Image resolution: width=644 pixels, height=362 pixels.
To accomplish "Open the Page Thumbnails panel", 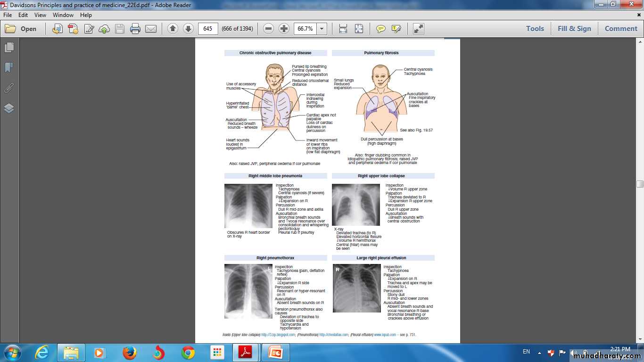I will (x=9, y=48).
